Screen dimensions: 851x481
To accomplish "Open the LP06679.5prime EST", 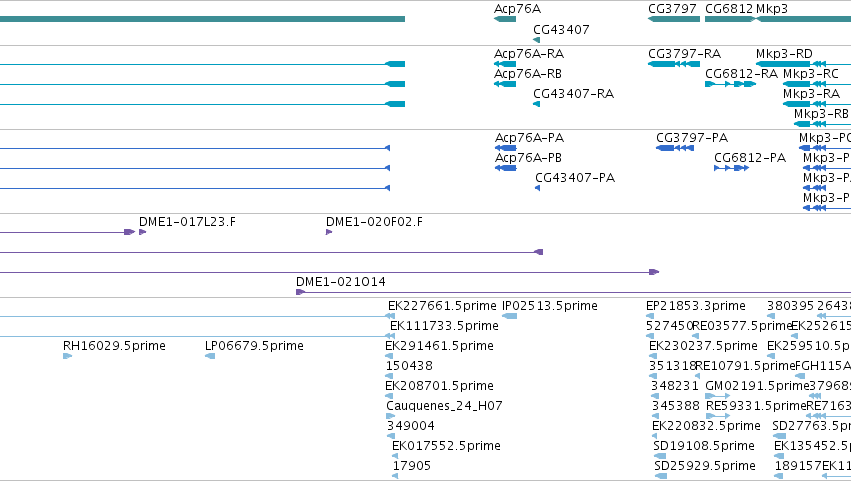I will point(254,346).
